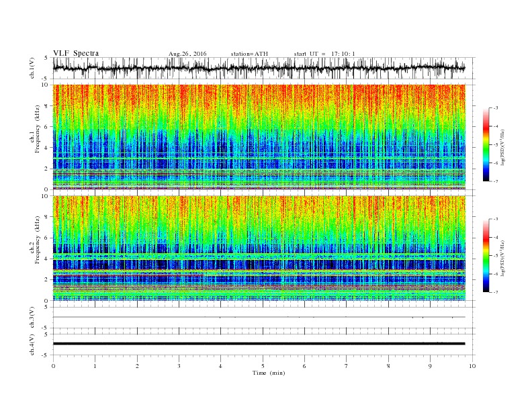Click the "2" kHz tick on ch.2 frequency axis
This screenshot has width=532, height=411.
pos(47,280)
